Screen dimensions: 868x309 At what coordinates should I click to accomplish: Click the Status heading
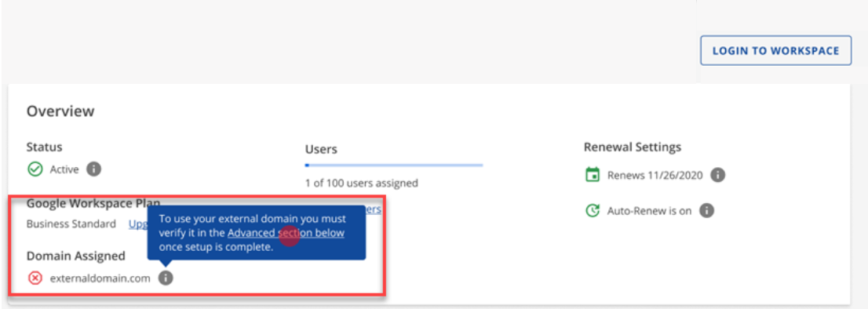click(44, 147)
